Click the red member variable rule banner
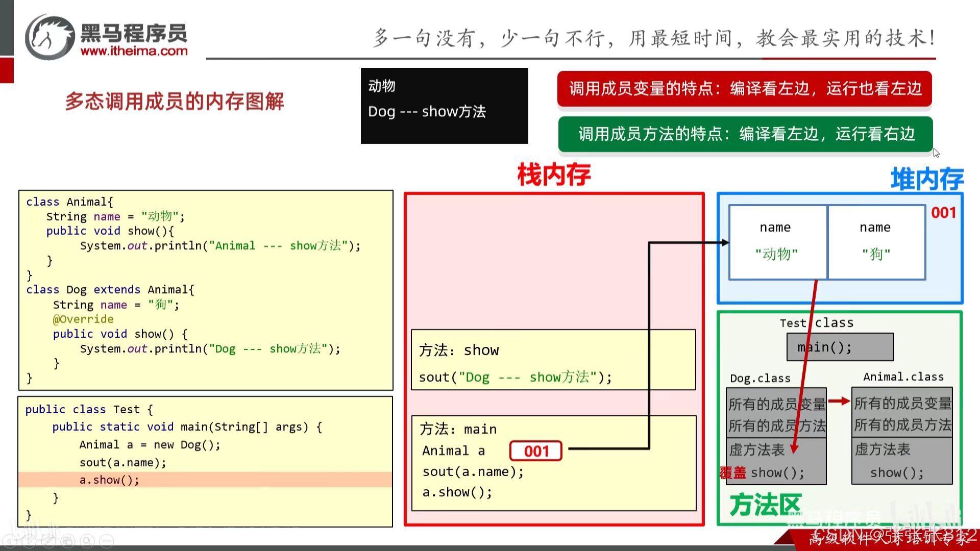Screen dimensions: 980x551 tap(744, 89)
